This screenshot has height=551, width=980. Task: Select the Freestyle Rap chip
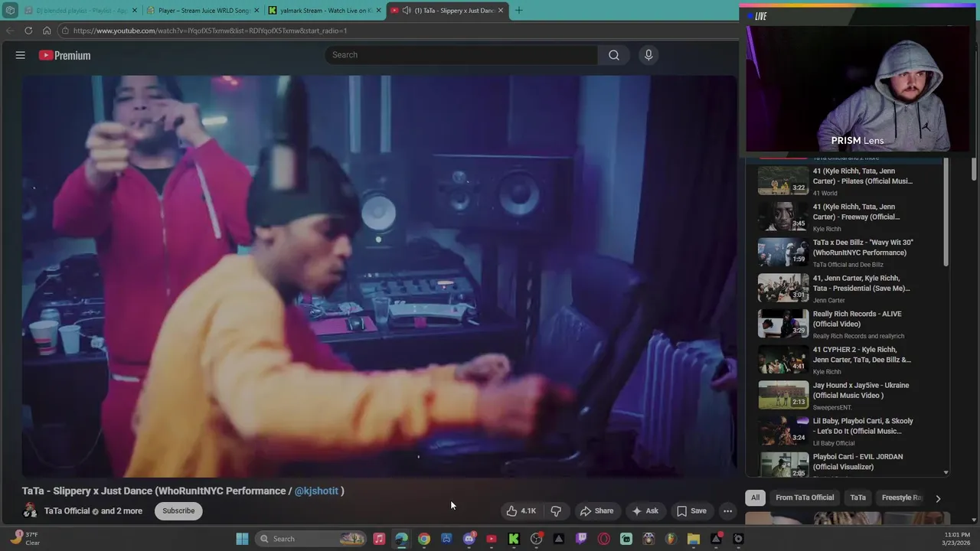902,497
